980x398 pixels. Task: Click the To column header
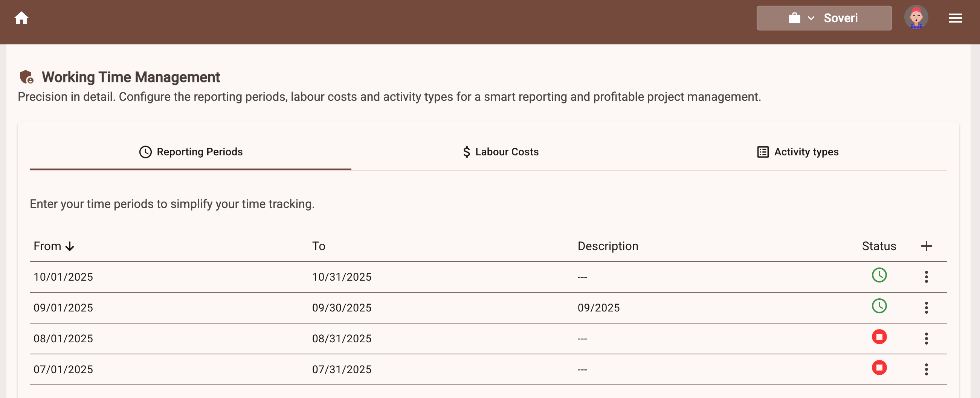coord(318,246)
